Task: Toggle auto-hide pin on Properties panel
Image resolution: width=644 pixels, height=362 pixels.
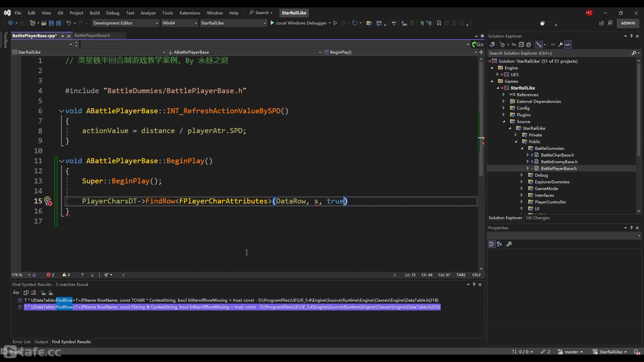Action: (631, 228)
